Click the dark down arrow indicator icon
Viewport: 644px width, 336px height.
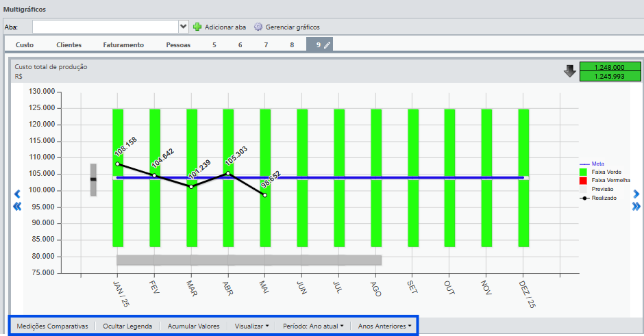[x=569, y=71]
